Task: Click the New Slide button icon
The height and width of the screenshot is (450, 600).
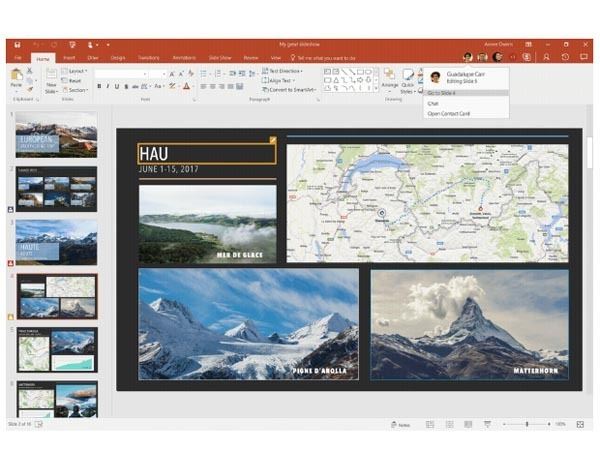Action: [x=51, y=74]
